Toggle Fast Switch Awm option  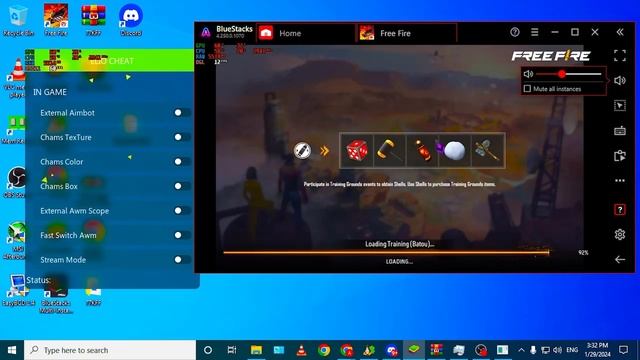(182, 235)
